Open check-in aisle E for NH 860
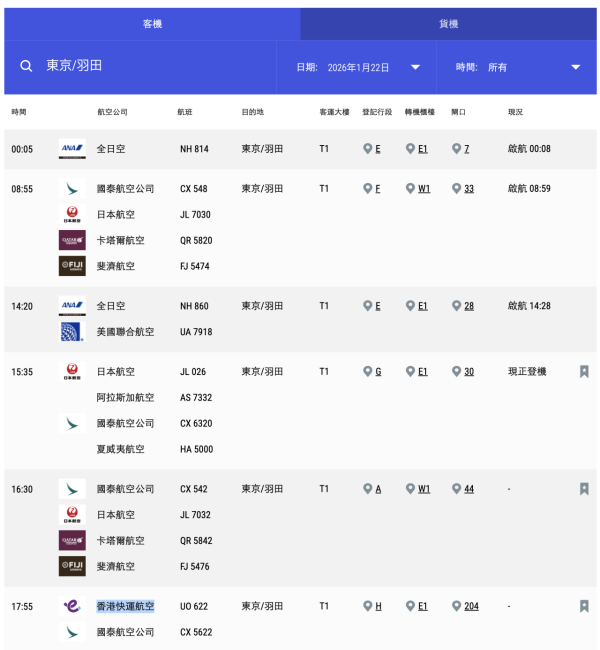 [378, 306]
